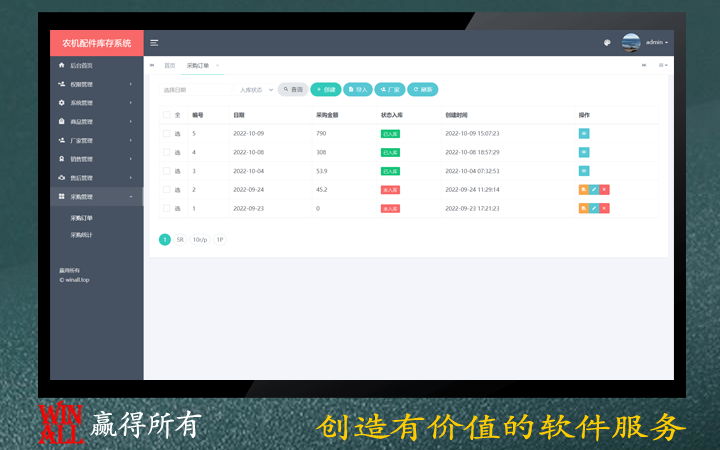Viewport: 720px width, 450px height.
Task: Switch to the 首页 tab
Action: click(170, 66)
